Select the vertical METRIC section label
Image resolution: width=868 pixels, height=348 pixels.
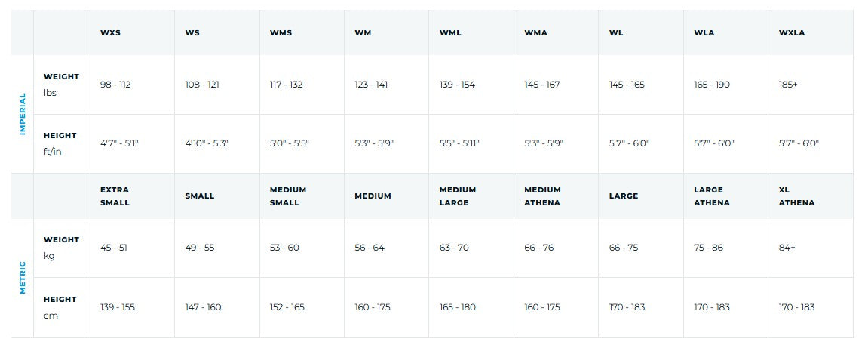pos(23,278)
